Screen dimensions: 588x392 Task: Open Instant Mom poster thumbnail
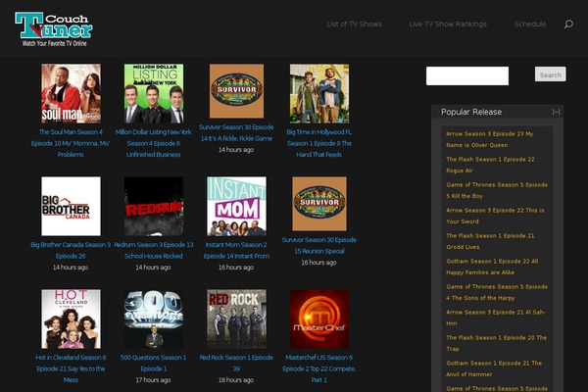(236, 207)
